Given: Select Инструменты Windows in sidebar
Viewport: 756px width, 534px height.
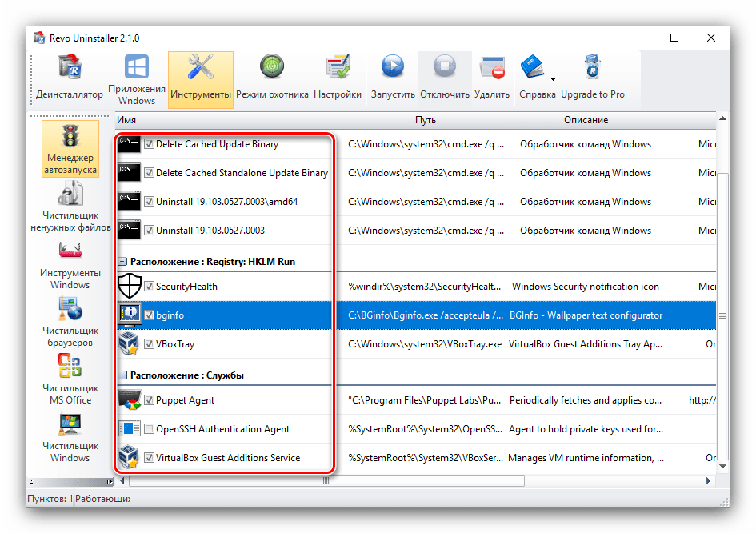Looking at the screenshot, I should coord(70,265).
